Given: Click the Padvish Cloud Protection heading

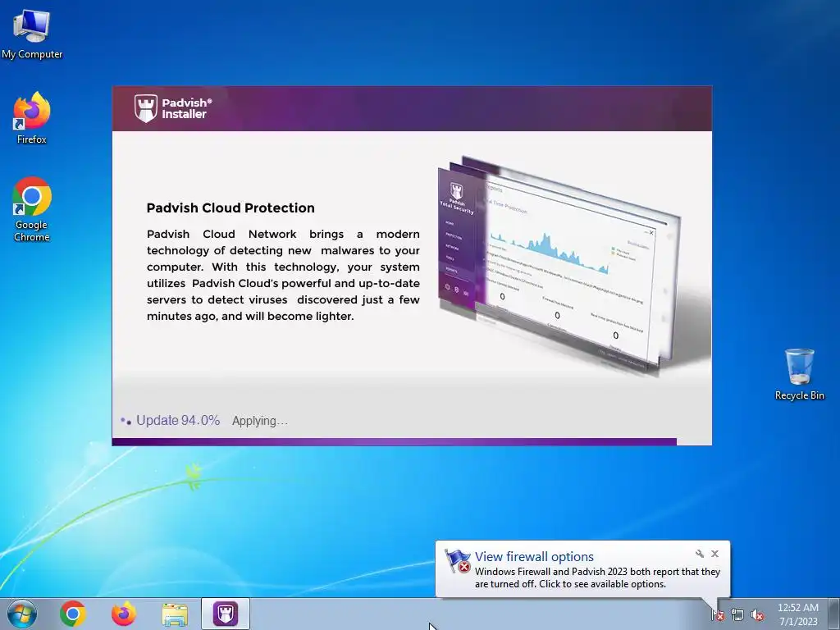Looking at the screenshot, I should [231, 208].
